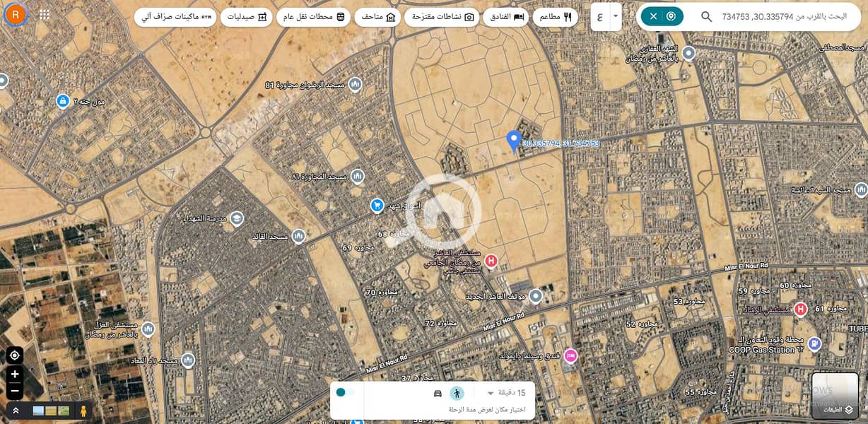Filter by نشاطات مقترحة things-to-do chip
Image resolution: width=868 pixels, height=424 pixels.
(442, 17)
